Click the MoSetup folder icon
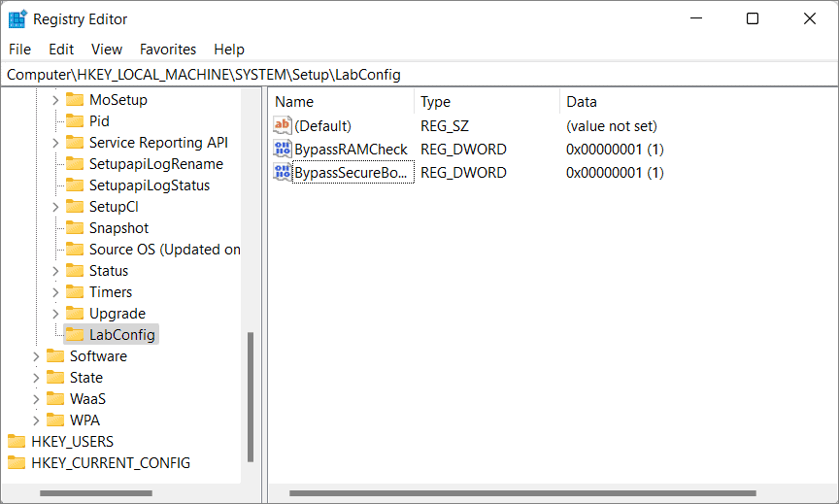This screenshot has width=839, height=504. click(x=75, y=99)
